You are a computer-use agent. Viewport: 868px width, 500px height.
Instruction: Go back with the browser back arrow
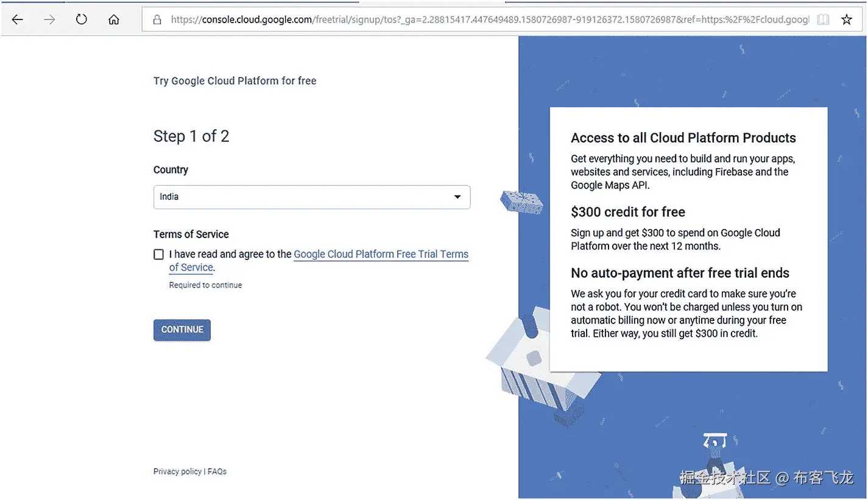coord(17,19)
